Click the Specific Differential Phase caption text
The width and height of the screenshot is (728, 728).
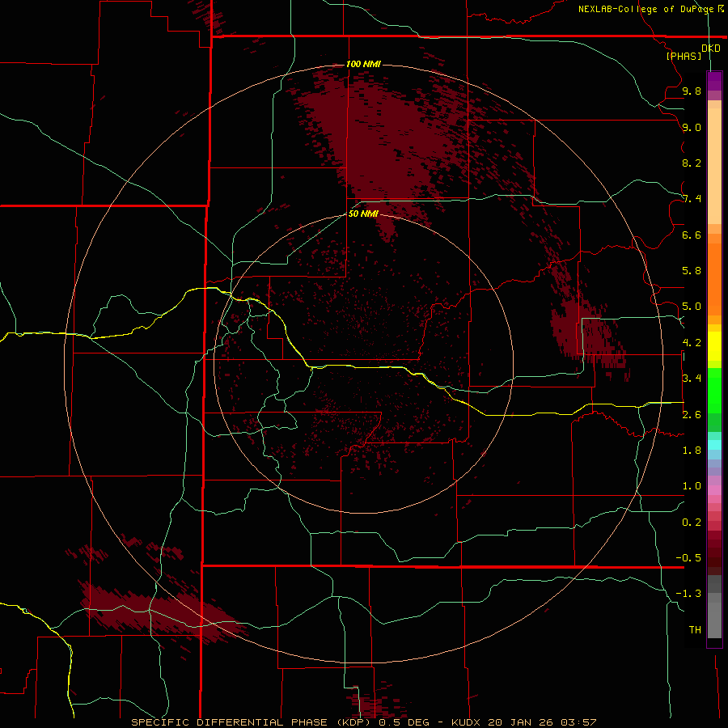[x=363, y=722]
